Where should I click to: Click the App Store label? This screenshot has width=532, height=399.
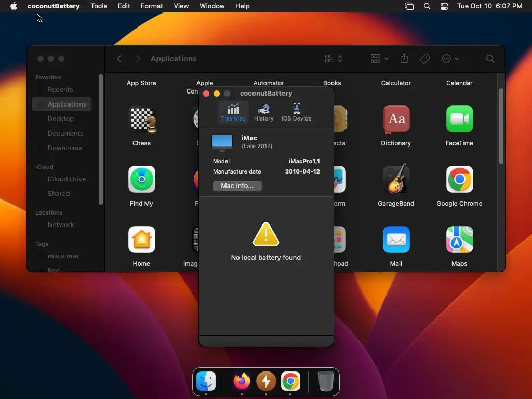pos(141,83)
